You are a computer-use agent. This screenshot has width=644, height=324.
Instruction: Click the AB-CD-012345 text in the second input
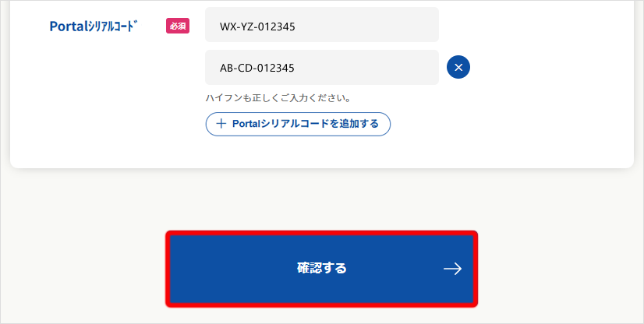[257, 68]
